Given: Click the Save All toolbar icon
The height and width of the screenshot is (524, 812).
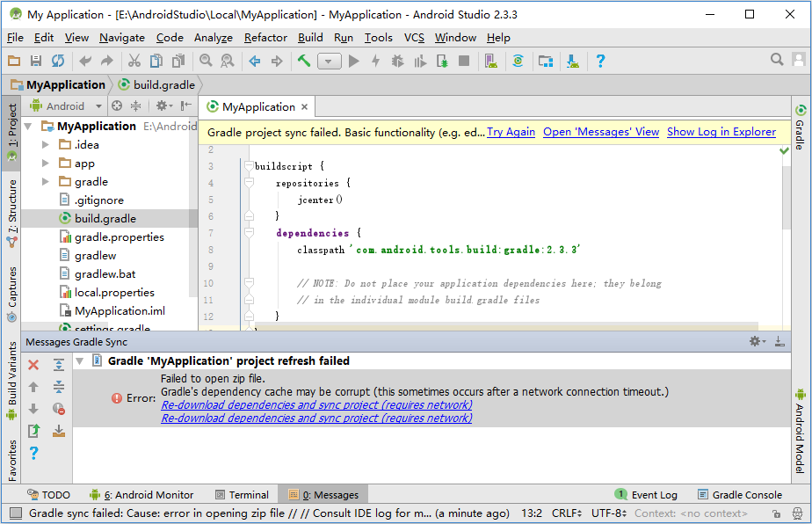Looking at the screenshot, I should tap(36, 62).
